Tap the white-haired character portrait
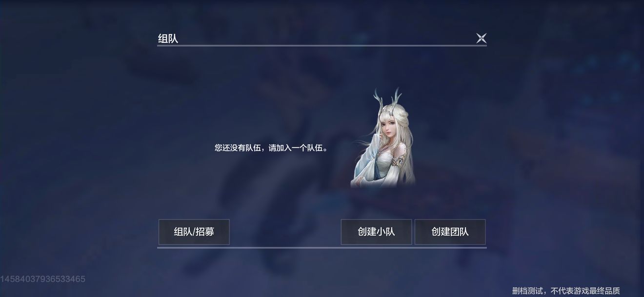644x297 pixels. 383,138
